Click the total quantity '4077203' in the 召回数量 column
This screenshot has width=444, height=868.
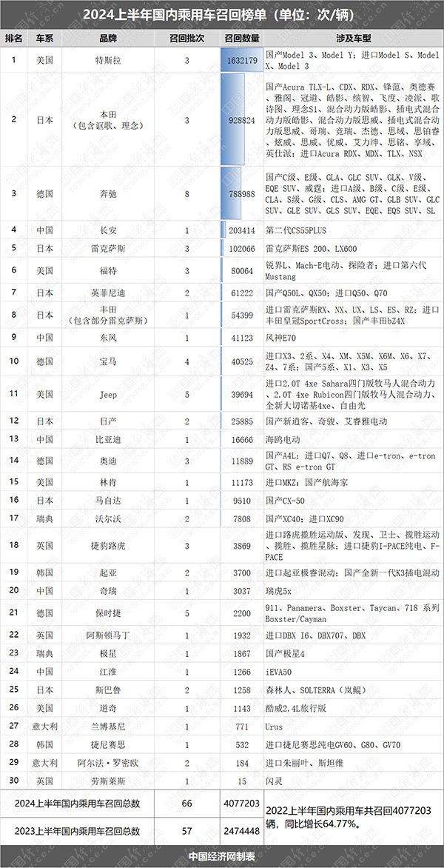point(242,804)
